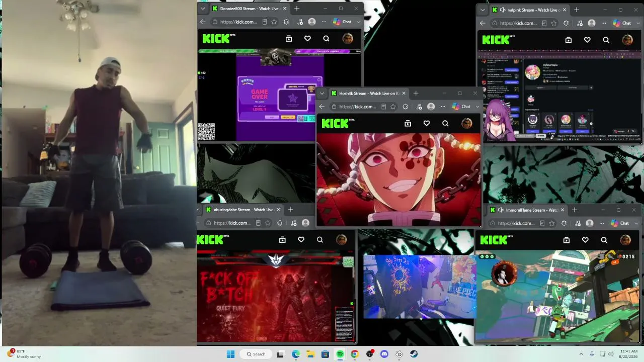The width and height of the screenshot is (644, 362).
Task: Open Copilot Chat in the Donniee800 window
Action: [342, 22]
